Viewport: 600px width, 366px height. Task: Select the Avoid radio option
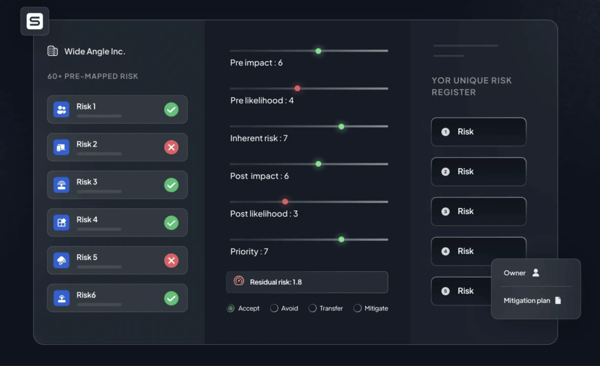point(274,308)
